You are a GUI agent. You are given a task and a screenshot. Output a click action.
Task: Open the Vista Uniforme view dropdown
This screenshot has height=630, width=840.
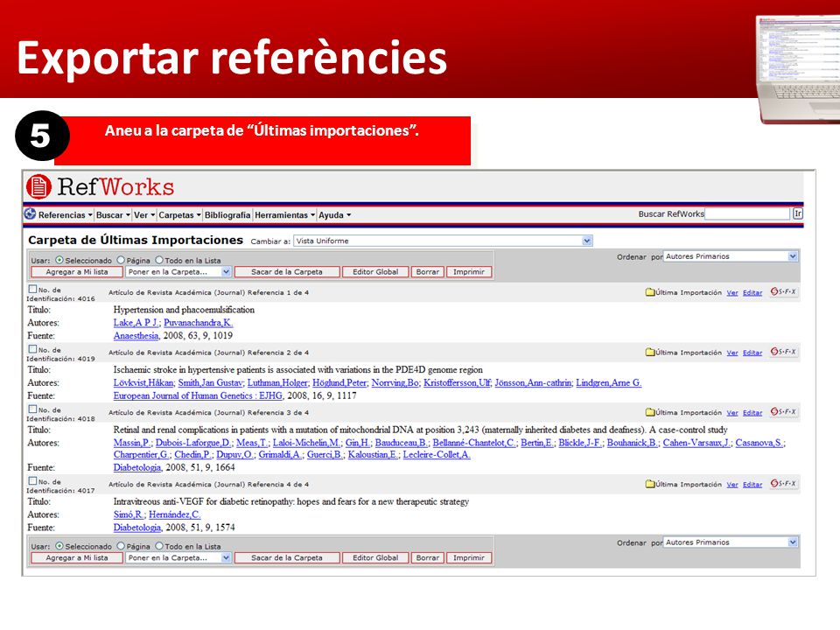443,241
